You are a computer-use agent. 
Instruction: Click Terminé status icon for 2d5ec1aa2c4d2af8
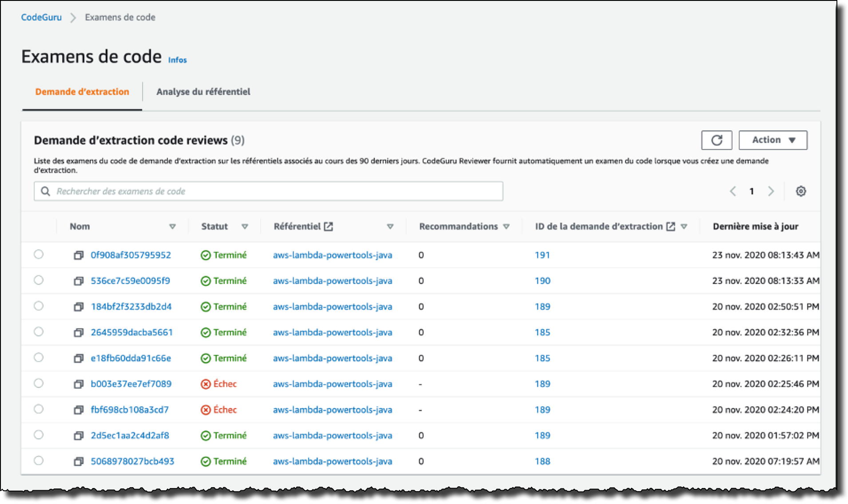pyautogui.click(x=206, y=435)
